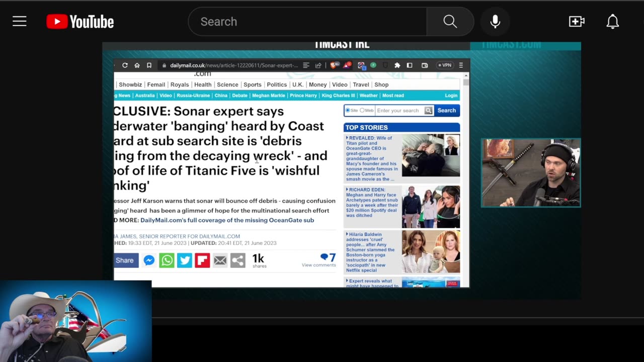Click the browser home icon

(137, 65)
